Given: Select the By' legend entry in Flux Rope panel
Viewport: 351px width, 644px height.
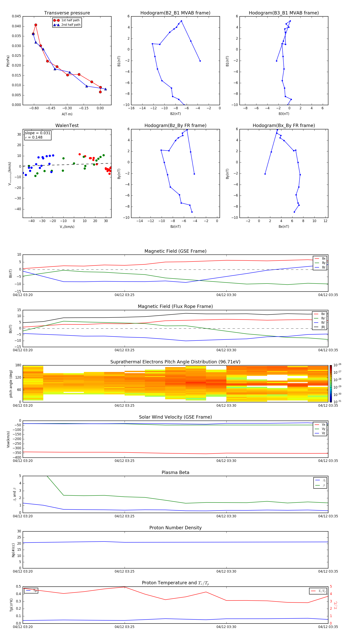Looking at the screenshot, I should (320, 318).
